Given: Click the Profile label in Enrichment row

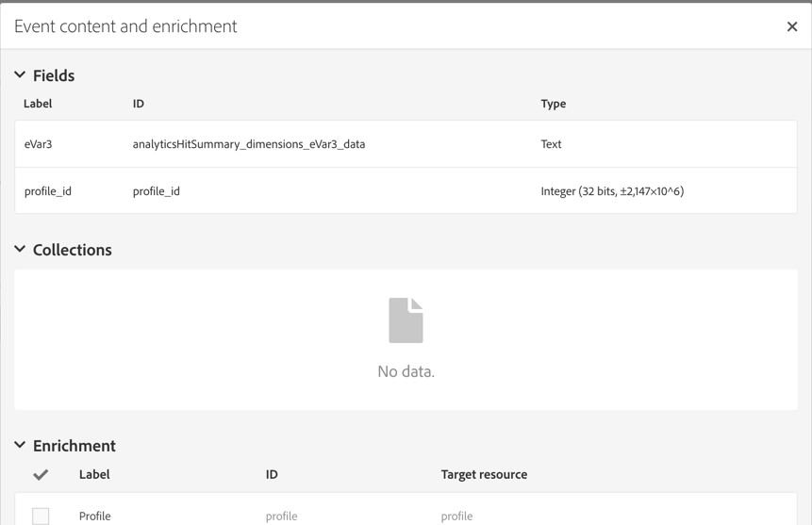Looking at the screenshot, I should [x=95, y=516].
